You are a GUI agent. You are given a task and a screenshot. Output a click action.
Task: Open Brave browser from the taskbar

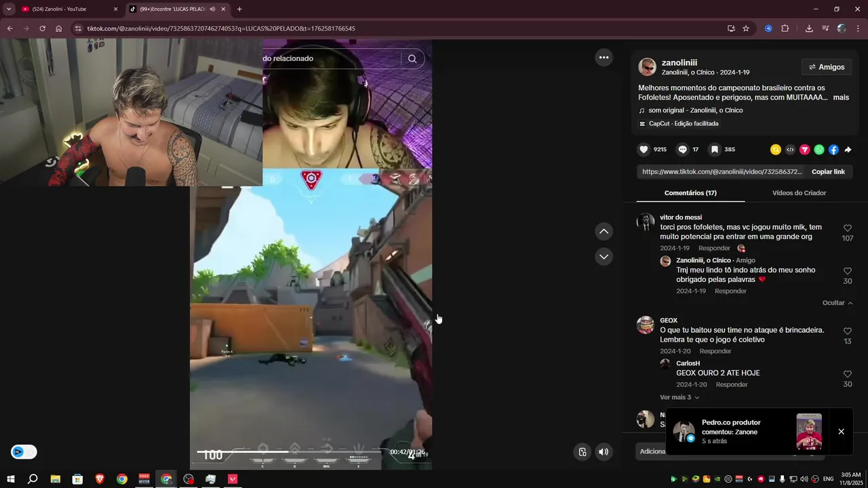(x=100, y=479)
